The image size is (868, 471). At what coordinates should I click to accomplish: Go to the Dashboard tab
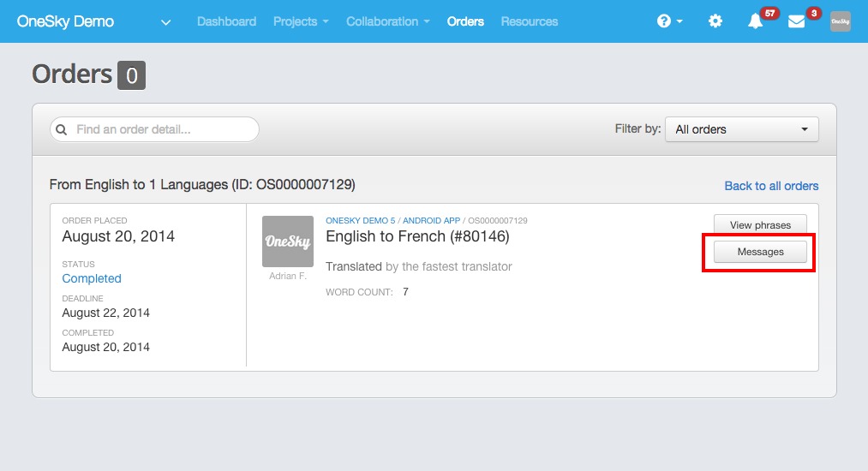coord(226,21)
